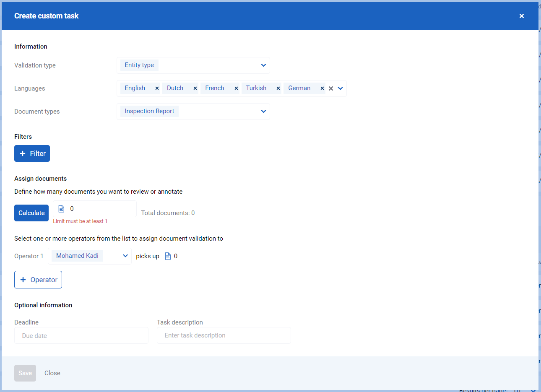Screen dimensions: 541x392
Task: Add a new Filter
Action: [x=32, y=153]
